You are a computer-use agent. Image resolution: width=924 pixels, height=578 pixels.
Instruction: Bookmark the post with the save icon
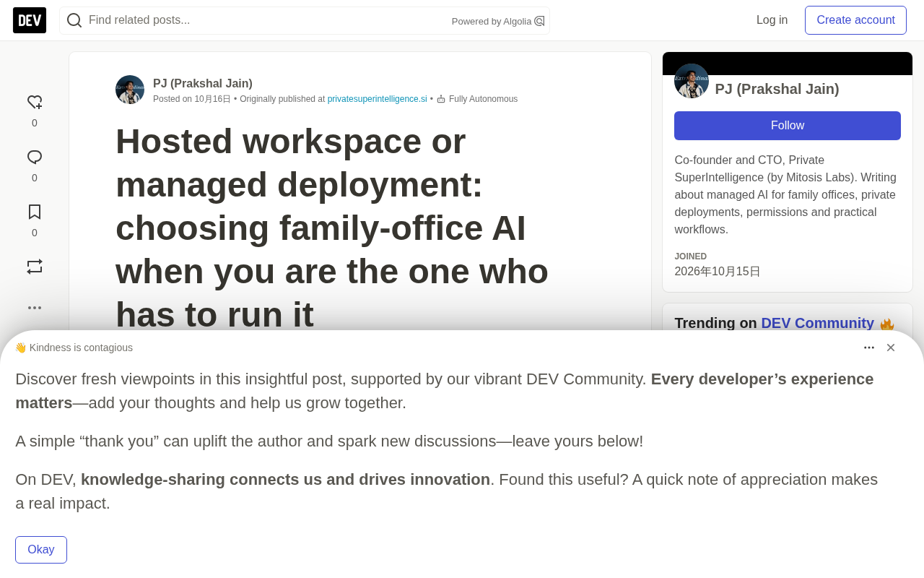35,212
